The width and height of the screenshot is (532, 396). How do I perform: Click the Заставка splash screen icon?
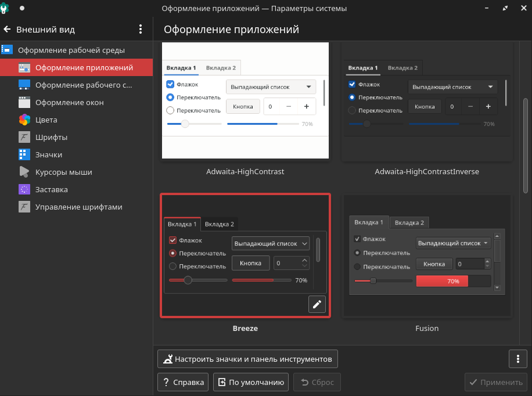point(24,190)
